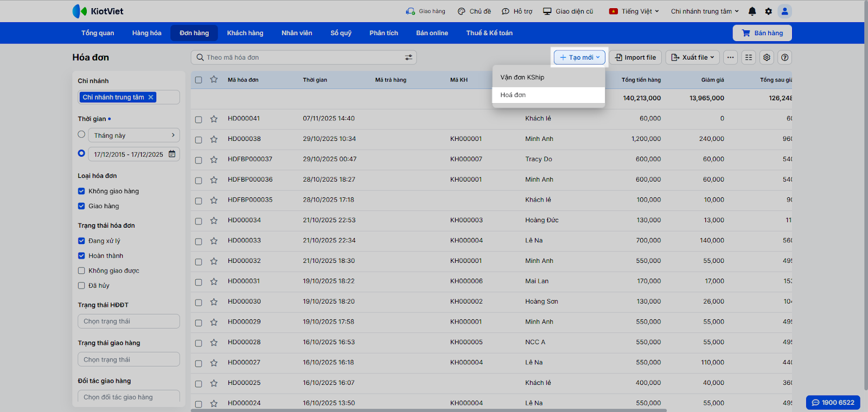Image resolution: width=868 pixels, height=412 pixels.
Task: Open the table column settings gear
Action: pos(767,57)
